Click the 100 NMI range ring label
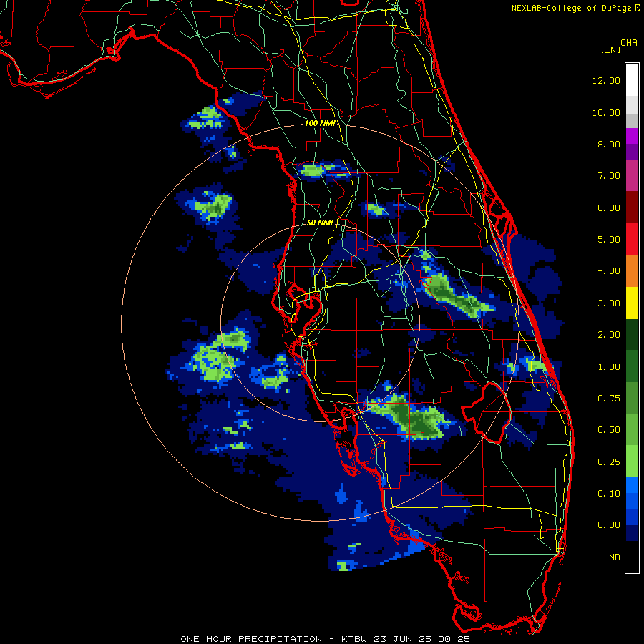 320,123
